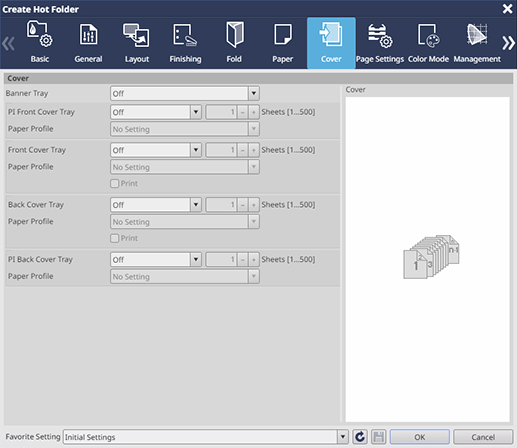Open the PI Front Cover Tray dropdown
The height and width of the screenshot is (448, 517).
point(156,112)
